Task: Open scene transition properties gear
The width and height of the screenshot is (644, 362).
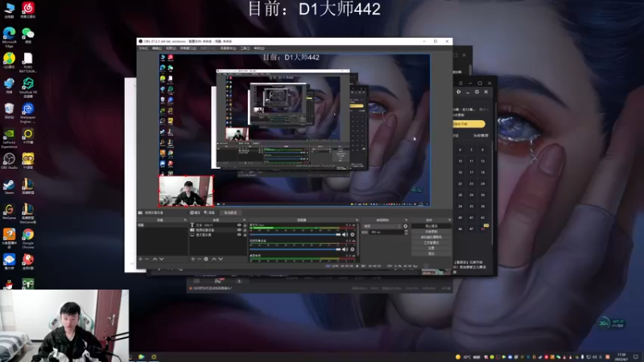Action: coord(406,226)
